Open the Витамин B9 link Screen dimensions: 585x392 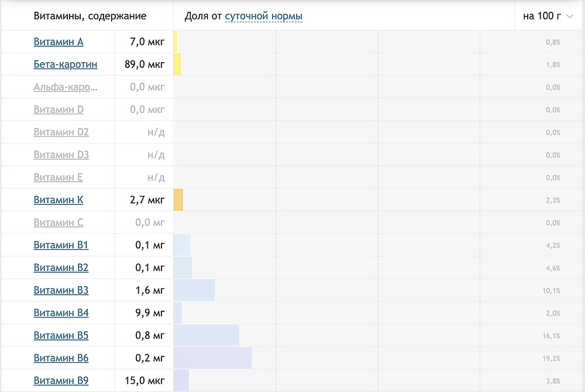[x=61, y=381]
